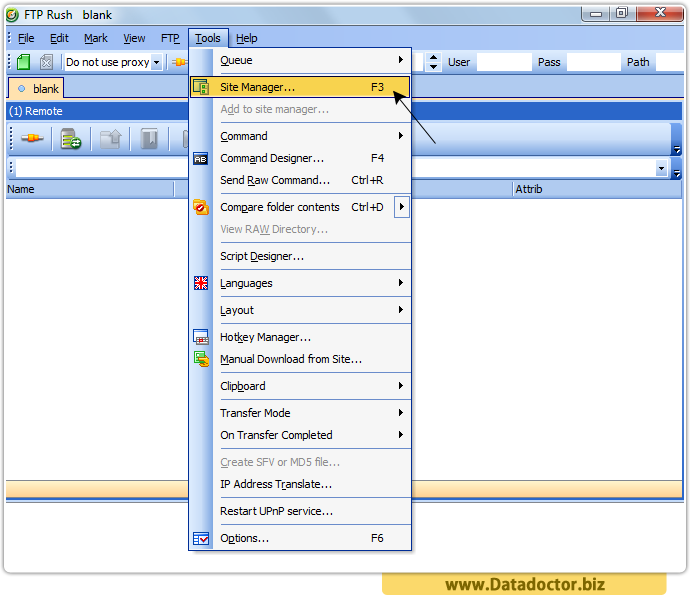
Task: Click the connect plug icon in Remote toolbar
Action: coord(32,139)
